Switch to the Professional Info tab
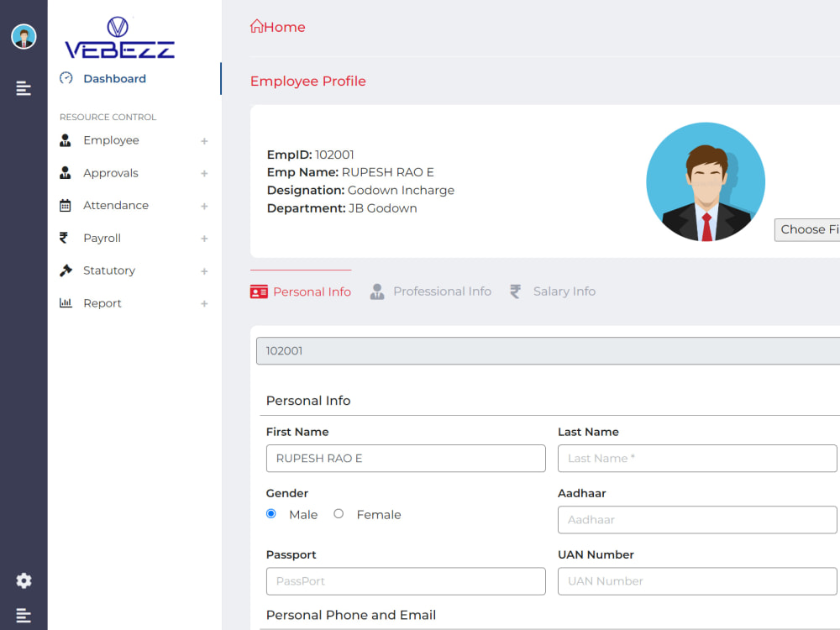 tap(442, 291)
